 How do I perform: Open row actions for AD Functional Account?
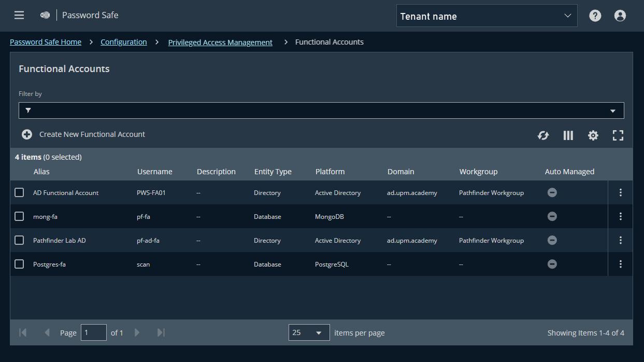[620, 192]
